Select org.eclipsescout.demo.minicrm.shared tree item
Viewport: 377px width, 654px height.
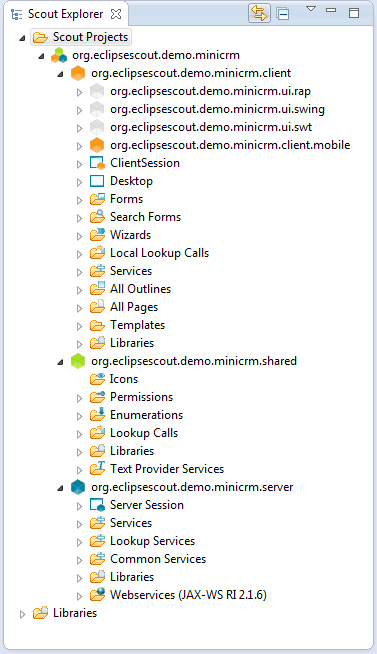pos(194,361)
